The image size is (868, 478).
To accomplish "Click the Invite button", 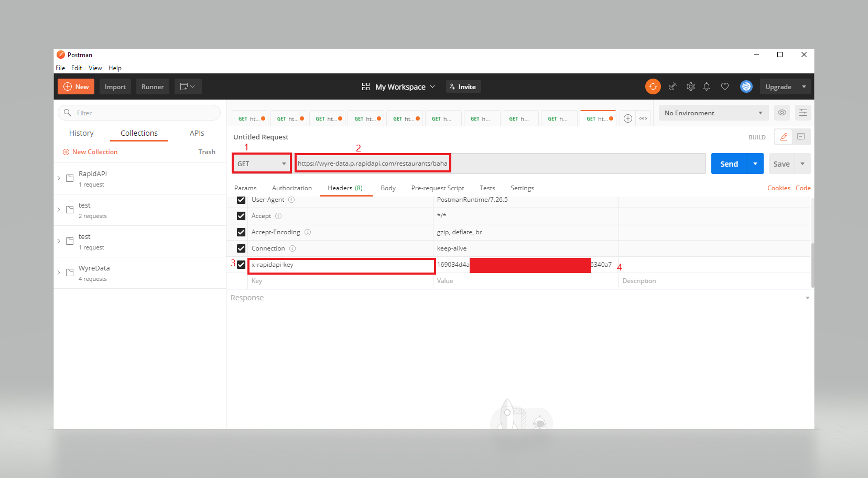I will [x=463, y=86].
